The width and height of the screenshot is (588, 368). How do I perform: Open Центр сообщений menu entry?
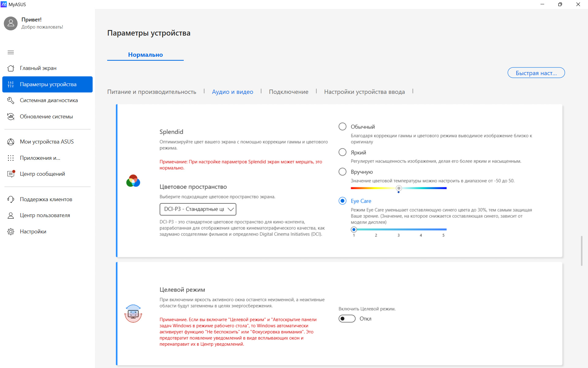[47, 174]
